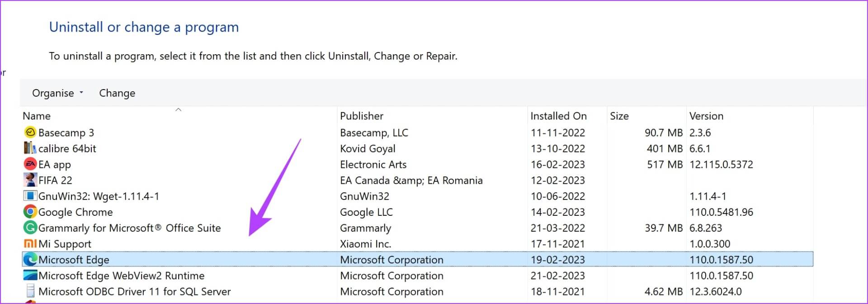This screenshot has height=304, width=868.
Task: Select Microsoft ODBC Driver 11 entry
Action: coord(134,292)
